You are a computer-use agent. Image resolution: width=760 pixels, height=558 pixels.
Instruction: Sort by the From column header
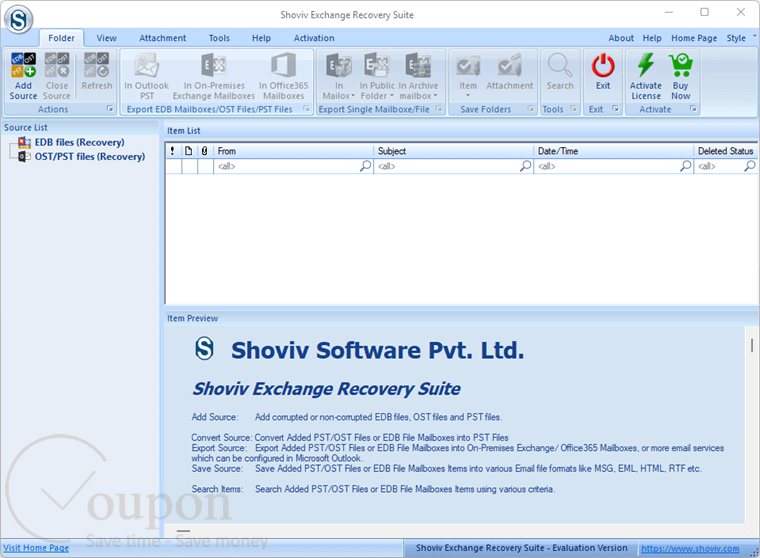pyautogui.click(x=293, y=151)
